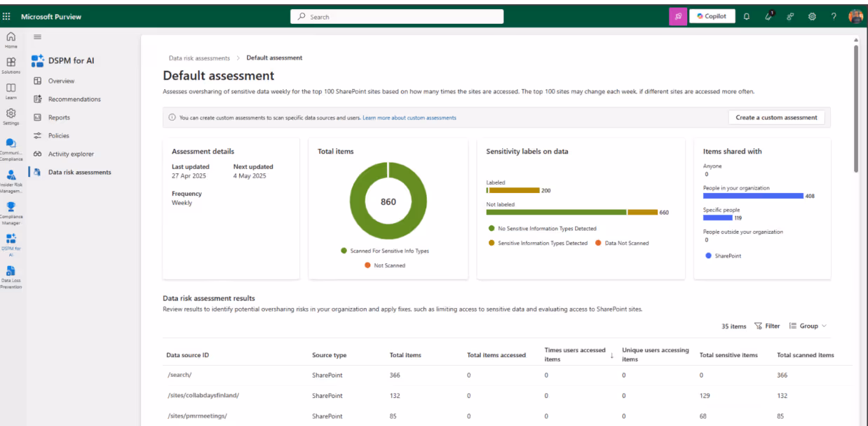Click the Specific people bar showing 119
Viewport: 868px width, 426px height.
717,218
